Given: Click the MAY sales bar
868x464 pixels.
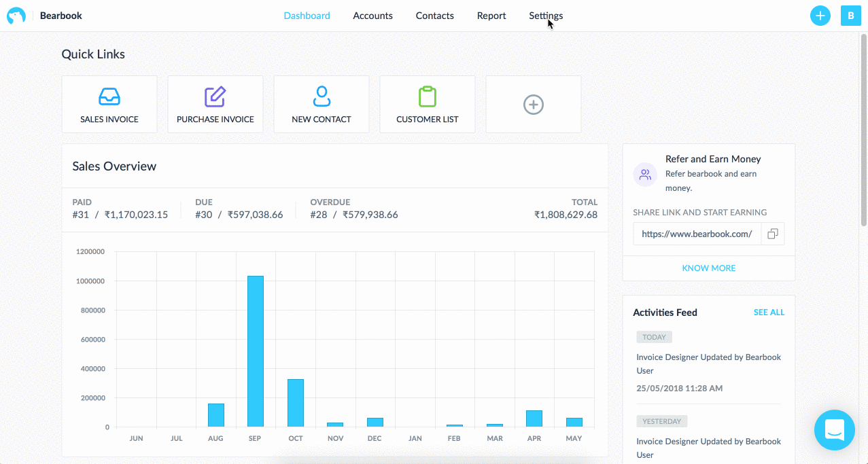Looking at the screenshot, I should coord(574,423).
